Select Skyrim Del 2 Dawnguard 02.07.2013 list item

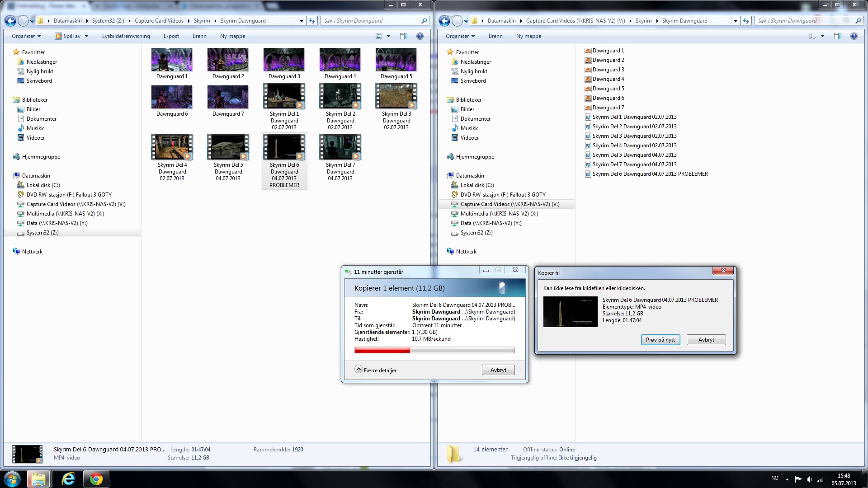[631, 127]
